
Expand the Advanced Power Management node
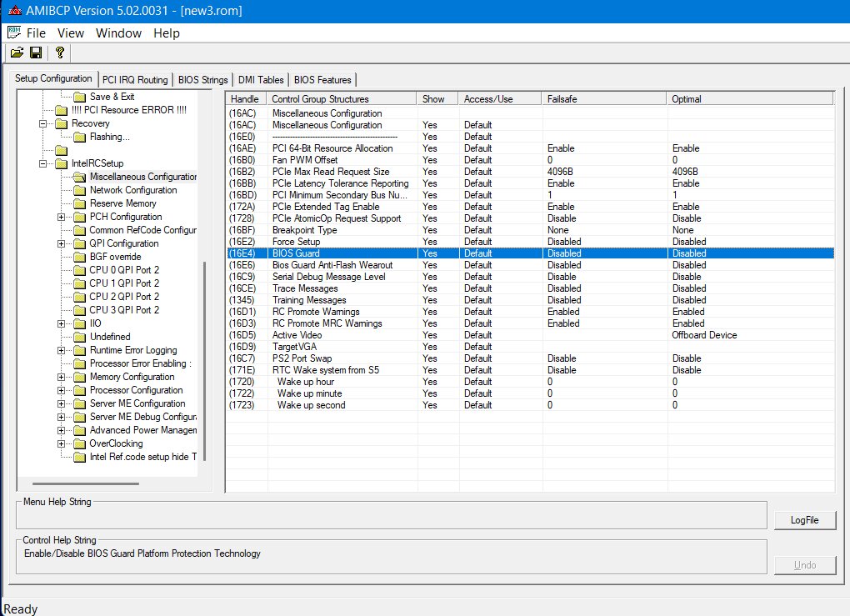tap(62, 430)
